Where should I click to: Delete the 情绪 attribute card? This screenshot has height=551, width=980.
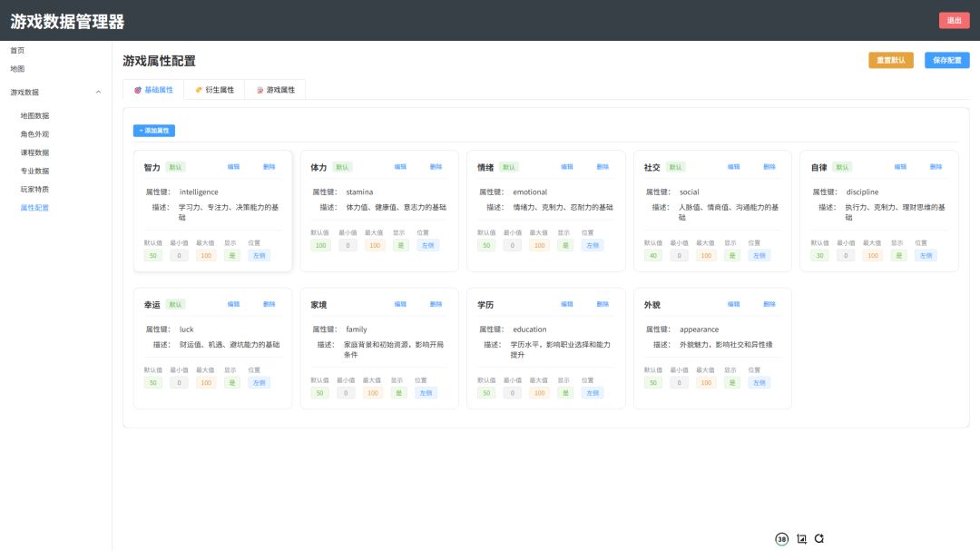[603, 167]
